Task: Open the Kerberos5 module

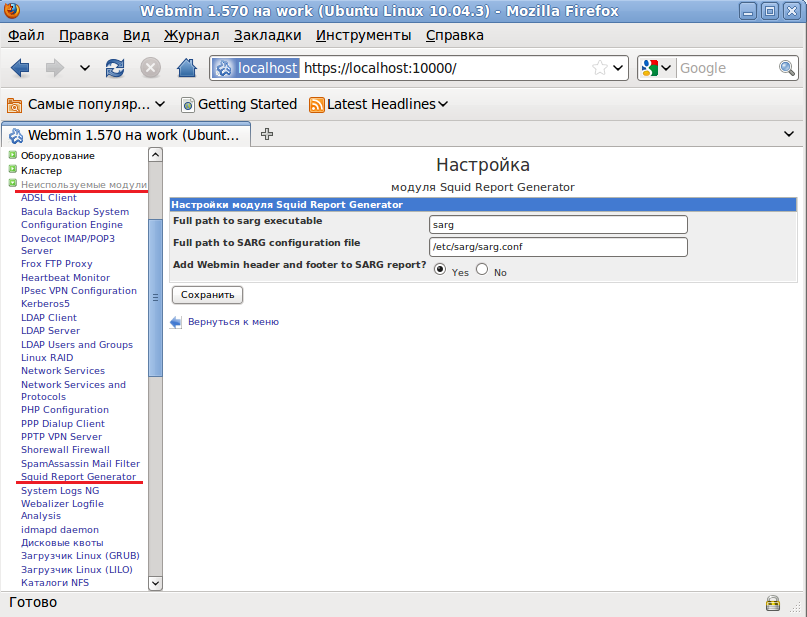Action: pos(45,304)
